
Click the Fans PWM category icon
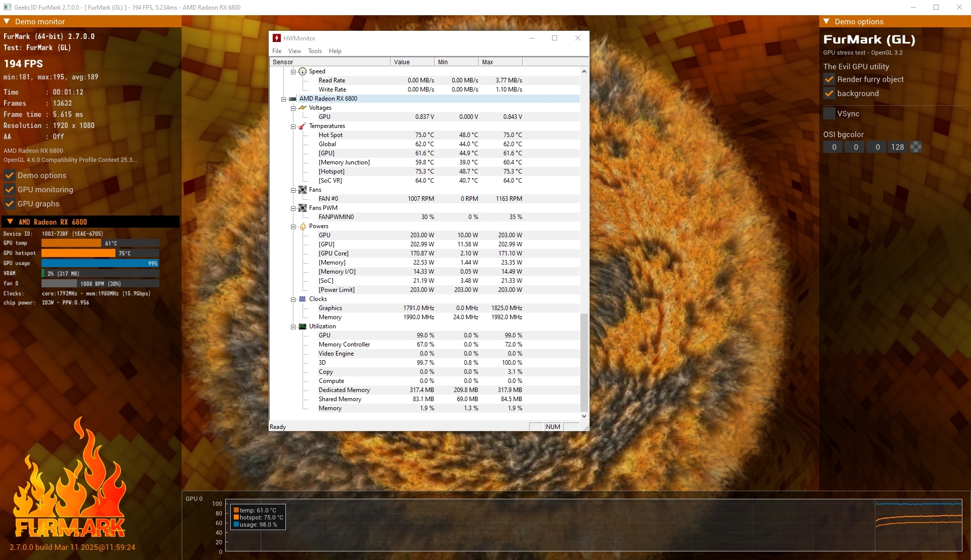click(x=303, y=208)
